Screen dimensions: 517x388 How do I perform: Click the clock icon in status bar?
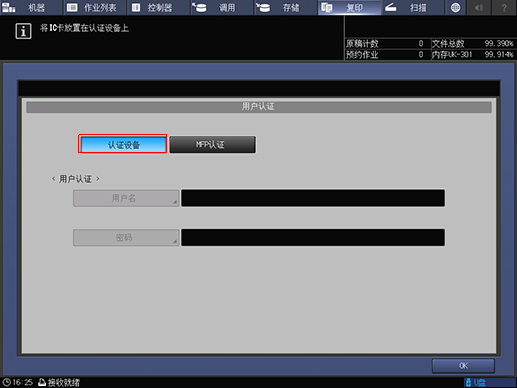click(x=6, y=382)
